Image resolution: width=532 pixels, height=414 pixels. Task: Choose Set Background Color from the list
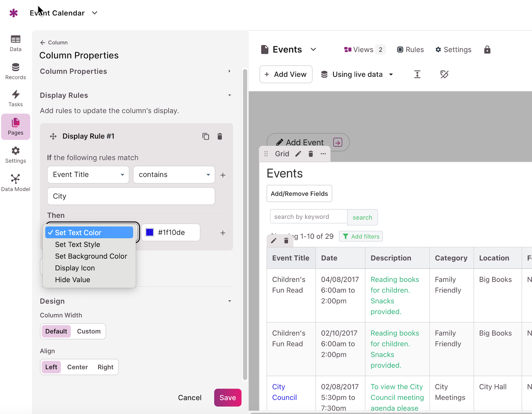pos(91,256)
